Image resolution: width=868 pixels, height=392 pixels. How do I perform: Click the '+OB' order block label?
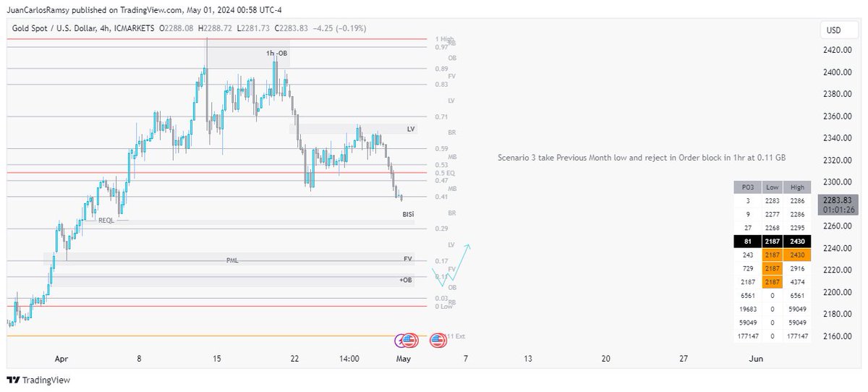405,280
